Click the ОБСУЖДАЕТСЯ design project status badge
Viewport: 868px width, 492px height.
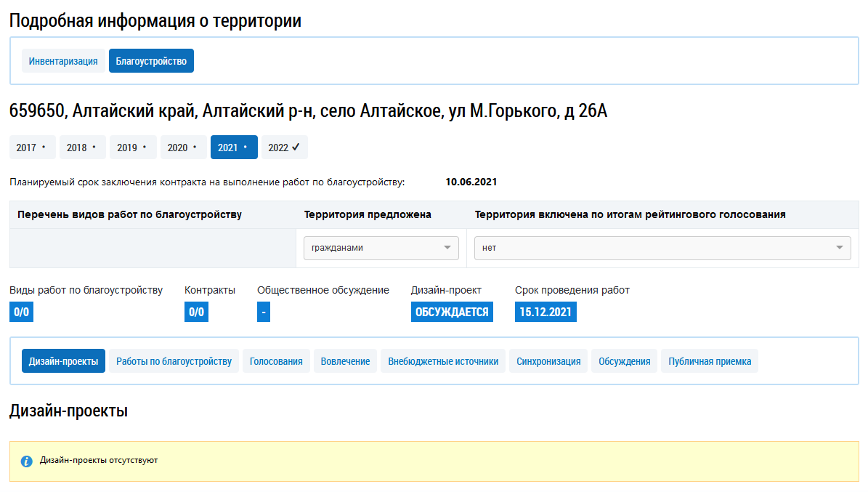tap(452, 312)
